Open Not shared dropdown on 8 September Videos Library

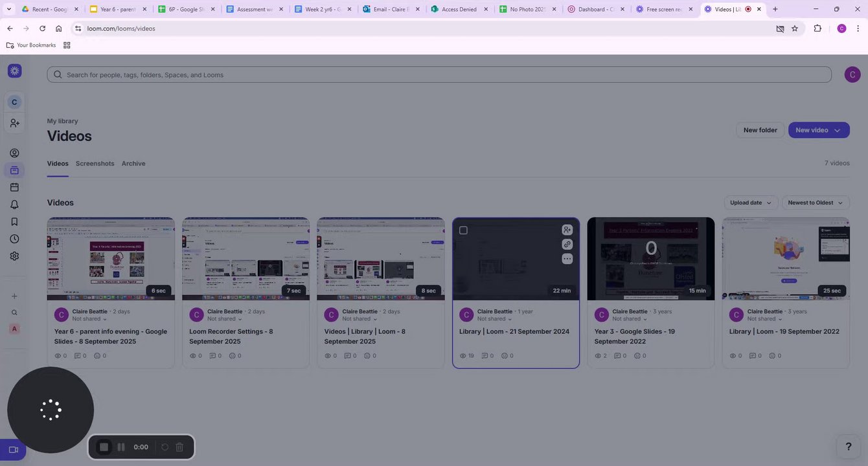[x=360, y=319]
